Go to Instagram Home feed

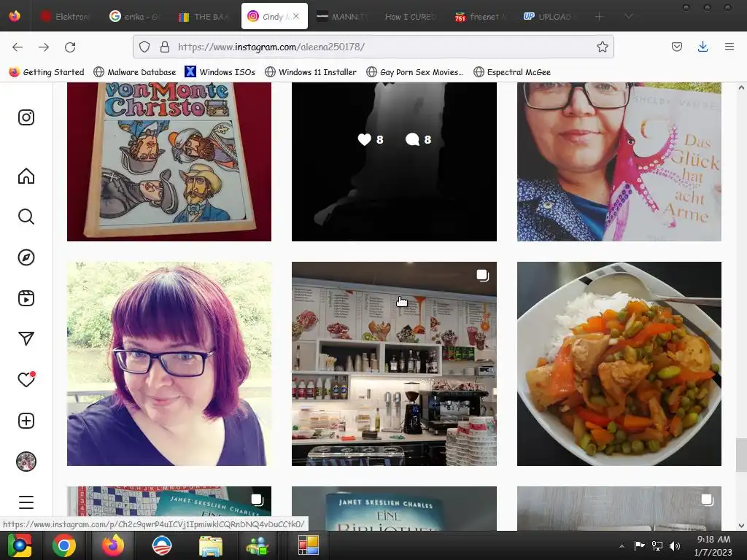(x=26, y=176)
